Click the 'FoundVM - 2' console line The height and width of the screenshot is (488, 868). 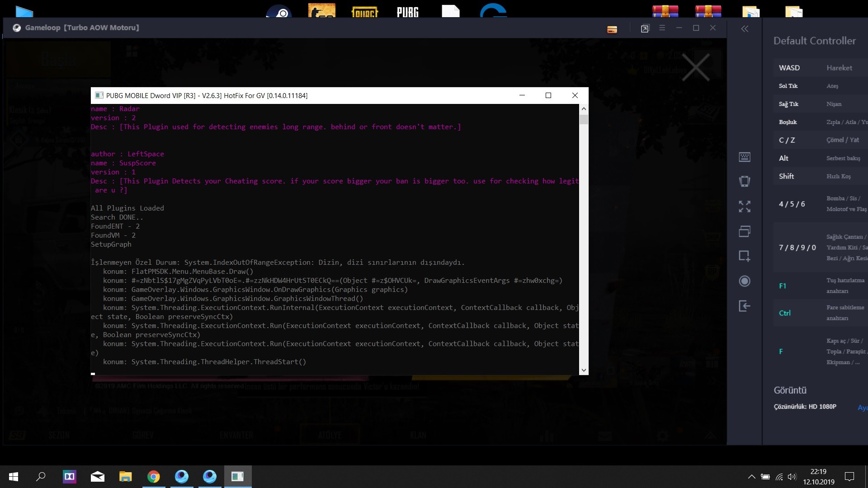113,235
